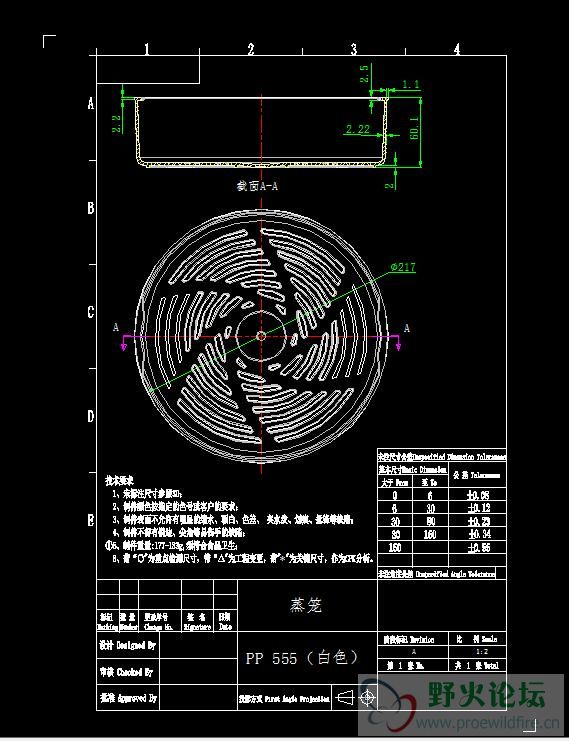Viewport: 569px width, 741px height.
Task: Select the 2.2 dimension on left side
Action: pos(117,124)
